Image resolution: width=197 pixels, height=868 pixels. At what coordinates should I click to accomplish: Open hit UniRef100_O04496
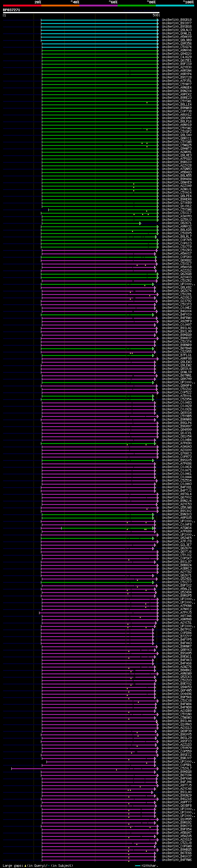[177, 694]
